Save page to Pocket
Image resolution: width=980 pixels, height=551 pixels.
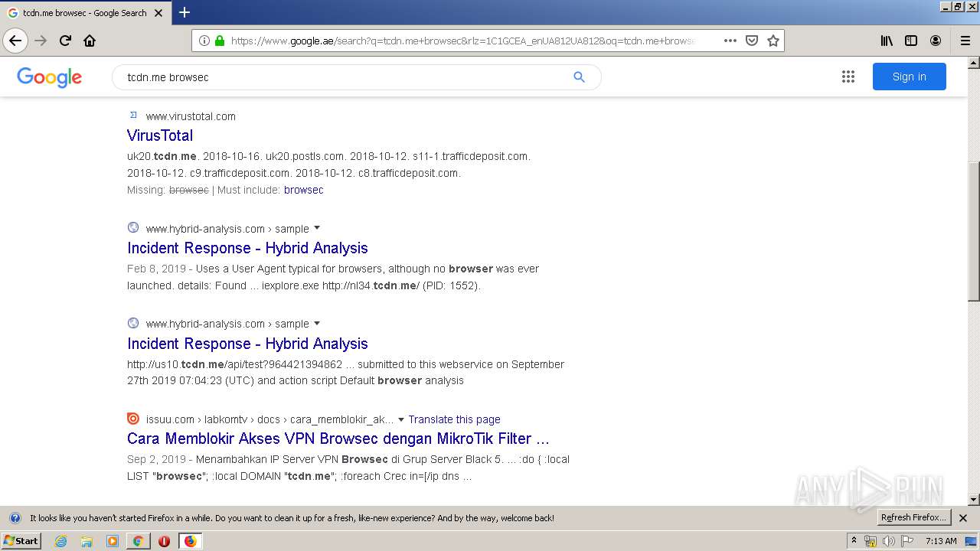tap(752, 41)
